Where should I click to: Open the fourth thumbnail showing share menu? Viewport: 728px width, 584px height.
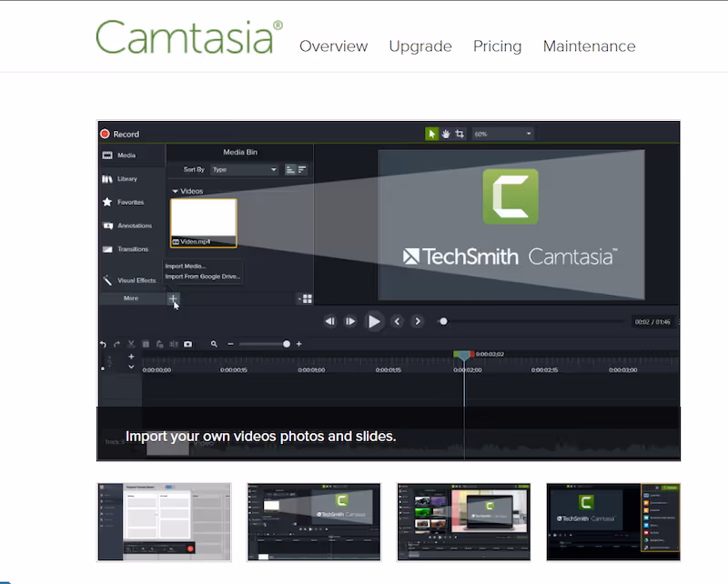point(613,522)
